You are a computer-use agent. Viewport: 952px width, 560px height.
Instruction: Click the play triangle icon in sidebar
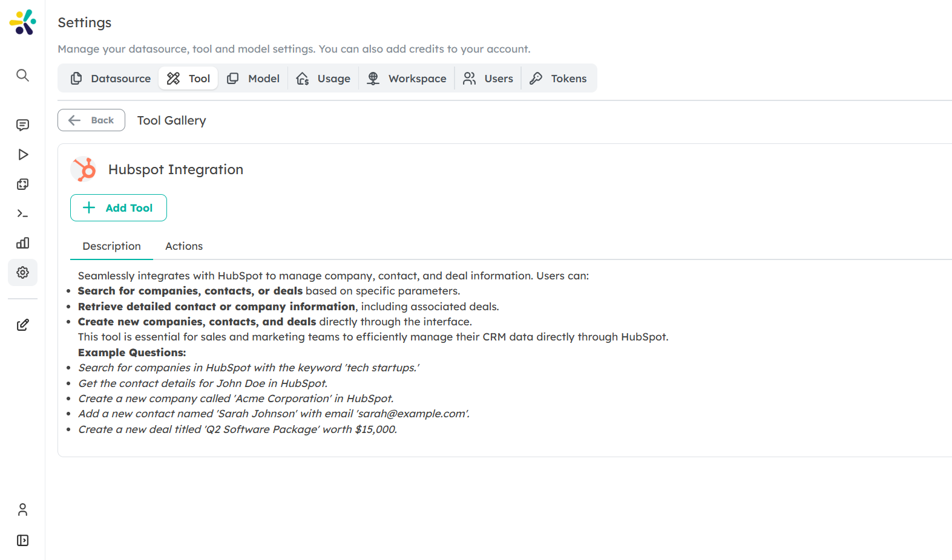click(22, 155)
